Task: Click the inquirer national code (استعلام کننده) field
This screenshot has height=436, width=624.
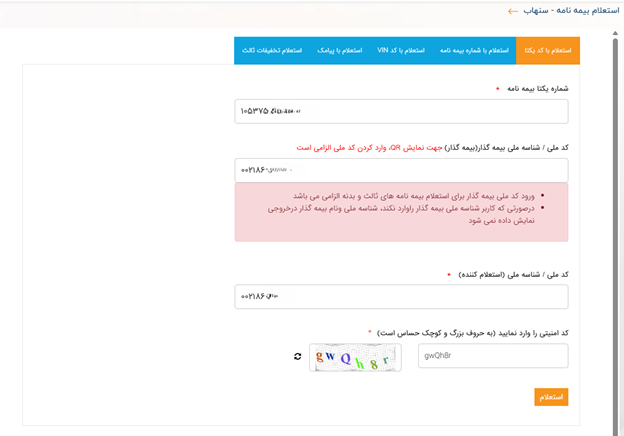Action: click(x=401, y=297)
